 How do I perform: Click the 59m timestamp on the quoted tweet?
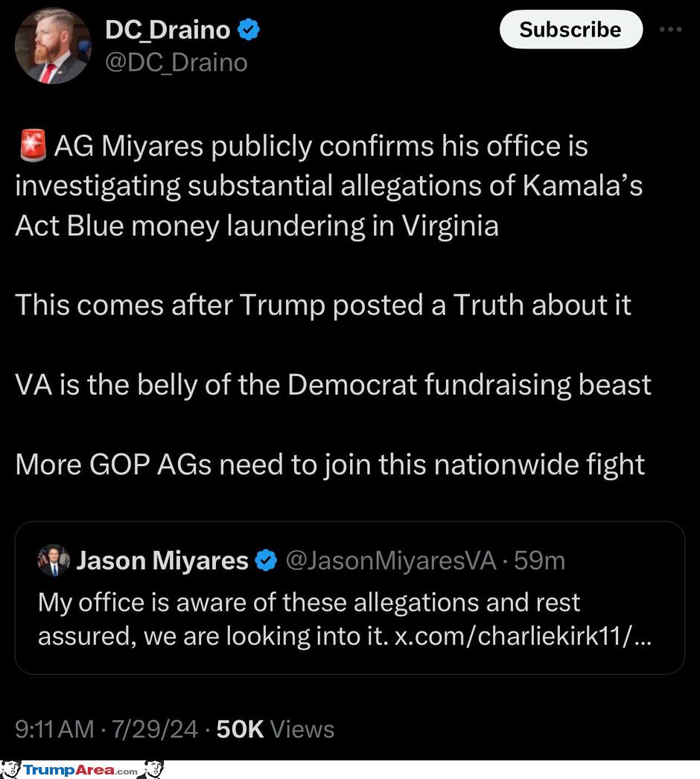(x=539, y=560)
